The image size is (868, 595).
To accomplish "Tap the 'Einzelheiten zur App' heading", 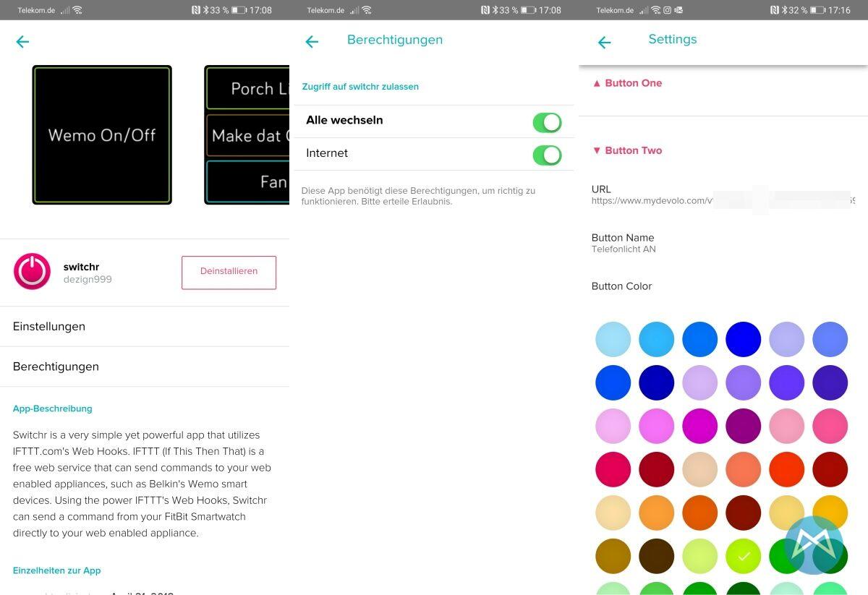I will pos(57,570).
